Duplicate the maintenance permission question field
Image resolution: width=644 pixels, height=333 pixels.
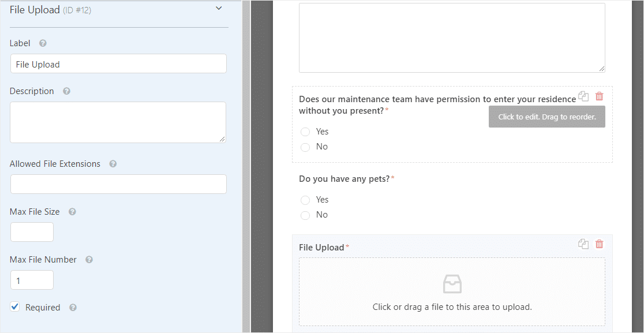point(583,96)
